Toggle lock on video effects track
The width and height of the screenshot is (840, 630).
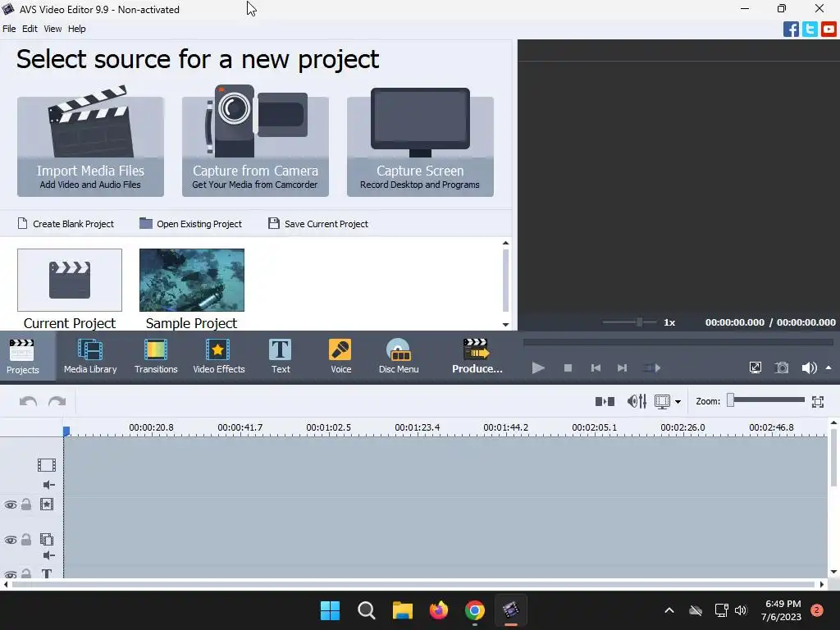tap(25, 504)
